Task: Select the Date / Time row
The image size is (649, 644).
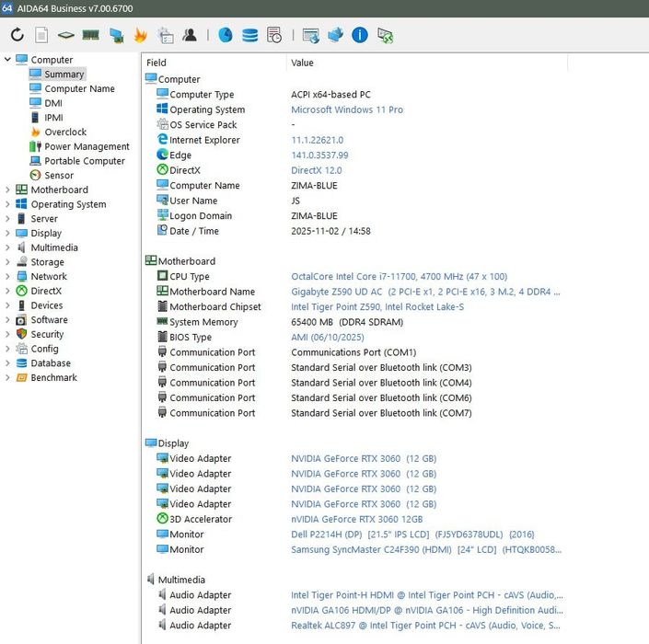Action: tap(356, 231)
